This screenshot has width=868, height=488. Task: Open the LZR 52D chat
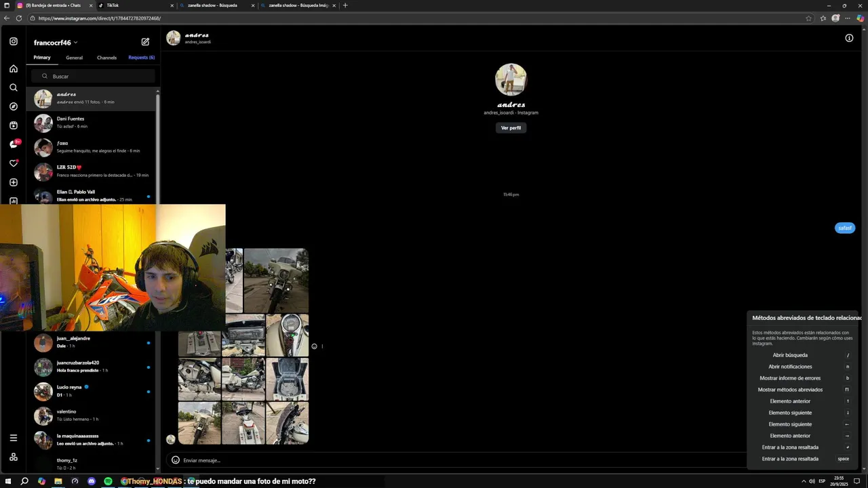(92, 171)
